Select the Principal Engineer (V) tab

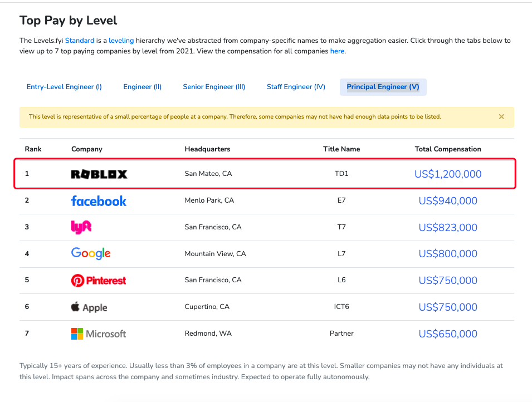click(x=383, y=87)
